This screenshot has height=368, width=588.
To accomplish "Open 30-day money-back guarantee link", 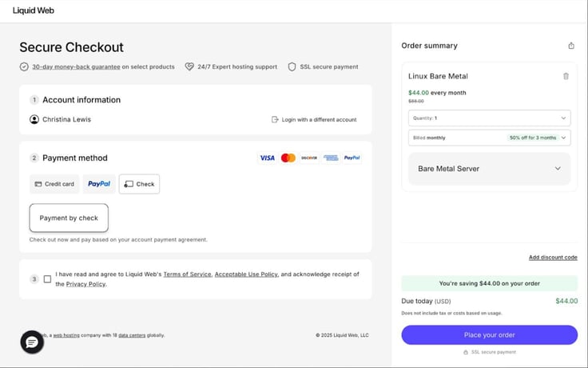I will coord(76,67).
